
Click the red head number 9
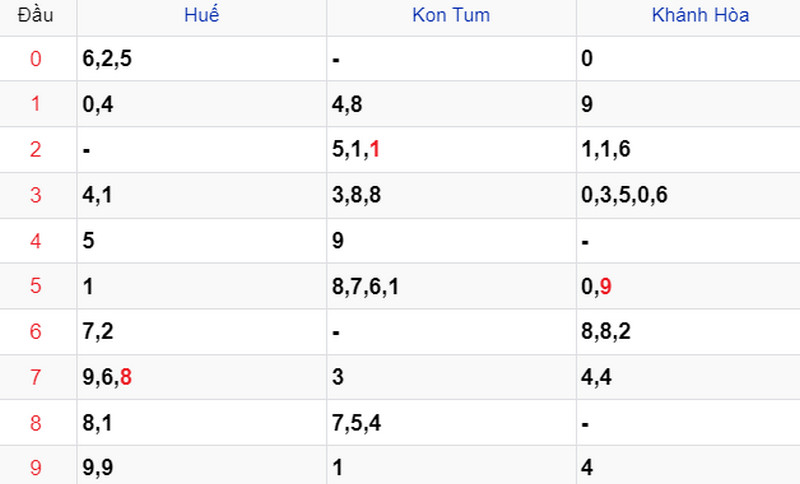click(35, 468)
